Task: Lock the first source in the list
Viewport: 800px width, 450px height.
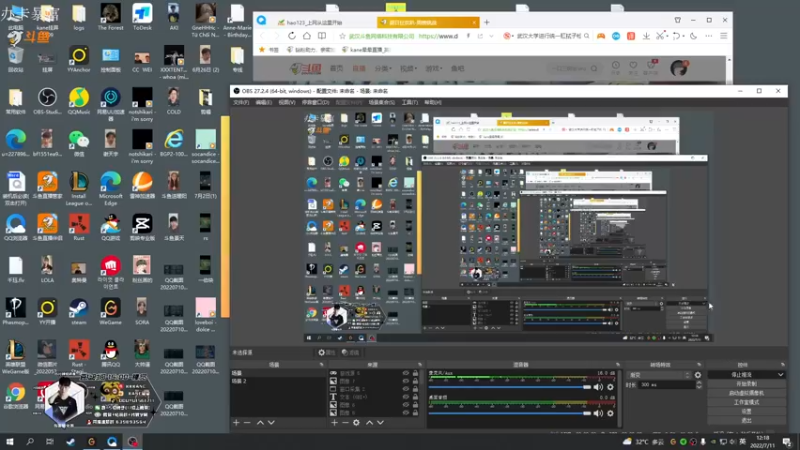Action: point(415,373)
